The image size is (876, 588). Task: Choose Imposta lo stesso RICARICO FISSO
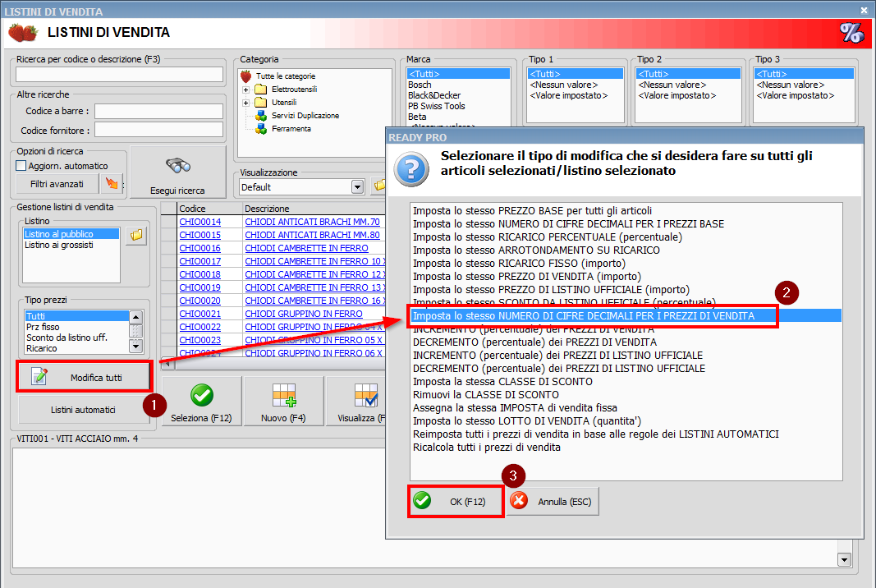pos(519,264)
